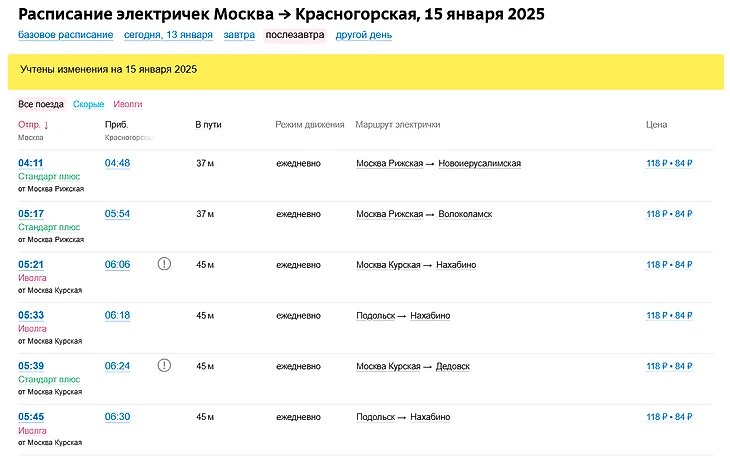Click warning icon on 05:21 train row
730x458 pixels.
[x=165, y=264]
